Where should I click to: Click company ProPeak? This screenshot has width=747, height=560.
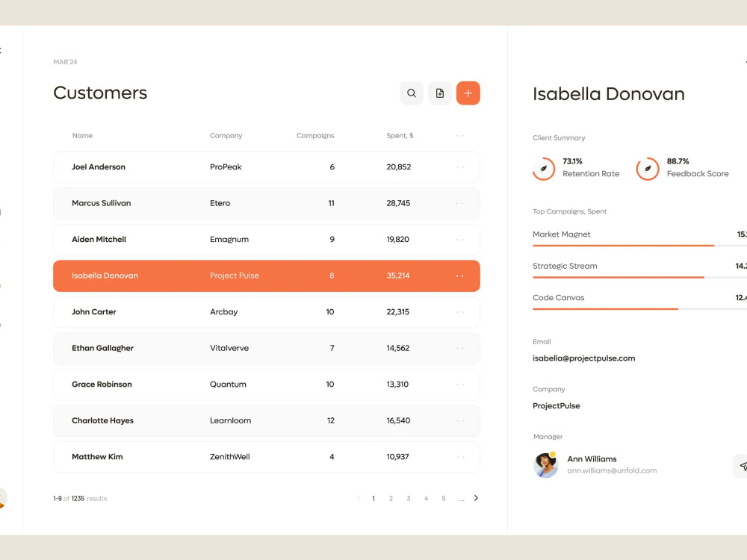(226, 167)
